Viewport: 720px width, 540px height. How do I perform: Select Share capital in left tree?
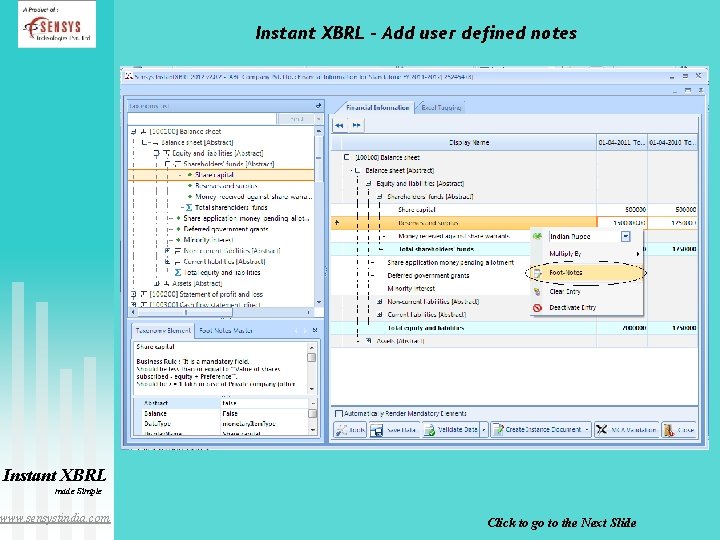click(214, 175)
